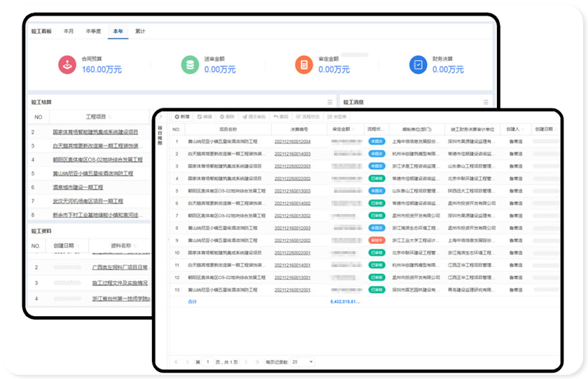The height and width of the screenshot is (379, 588).
Task: Open the 竣工结算 panel menu icon
Action: coord(330,102)
